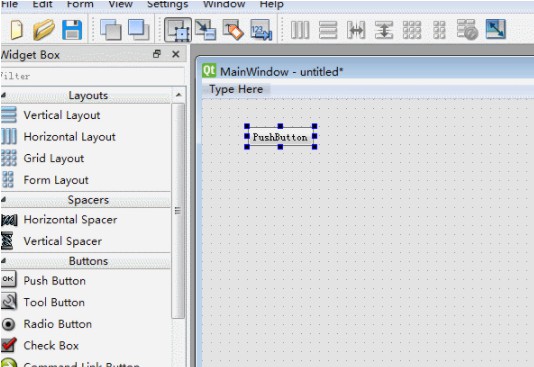
Task: Click the Widget Box vertical scrollbar thumb
Action: point(178,211)
